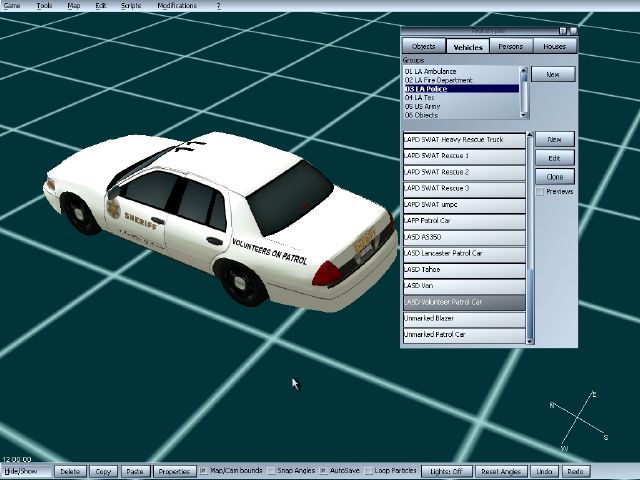The image size is (640, 480).
Task: Open the Scripts menu
Action: click(131, 6)
